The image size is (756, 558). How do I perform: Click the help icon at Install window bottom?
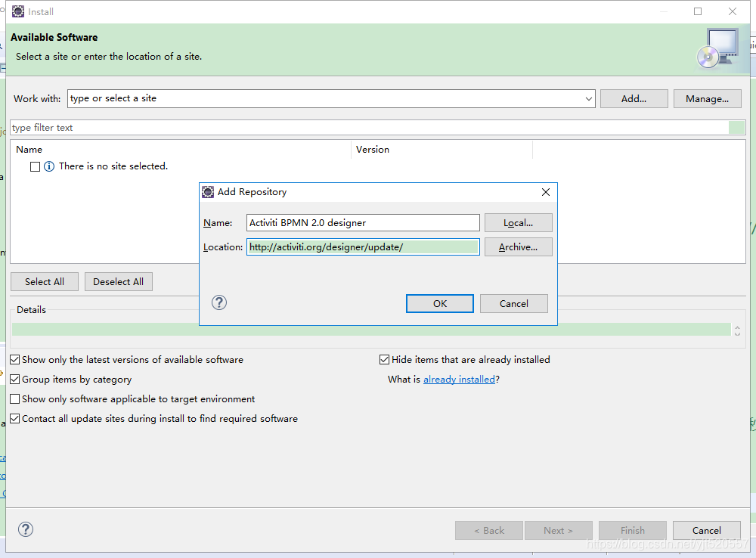pyautogui.click(x=26, y=529)
